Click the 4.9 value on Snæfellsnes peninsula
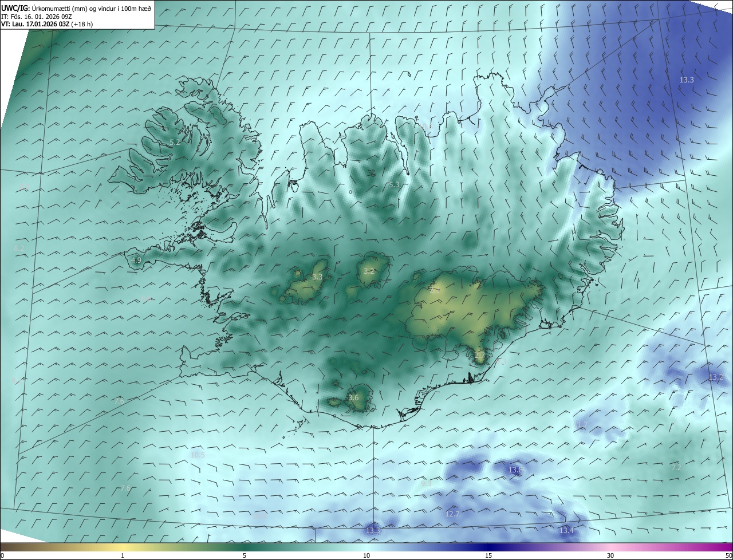Image resolution: width=733 pixels, height=560 pixels. pyautogui.click(x=136, y=260)
